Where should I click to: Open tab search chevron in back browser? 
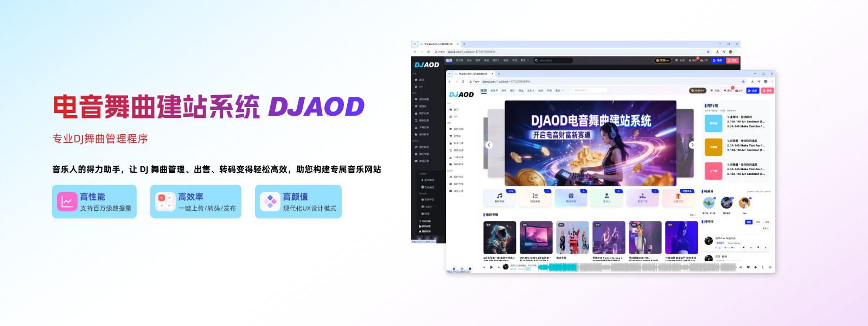coord(414,44)
